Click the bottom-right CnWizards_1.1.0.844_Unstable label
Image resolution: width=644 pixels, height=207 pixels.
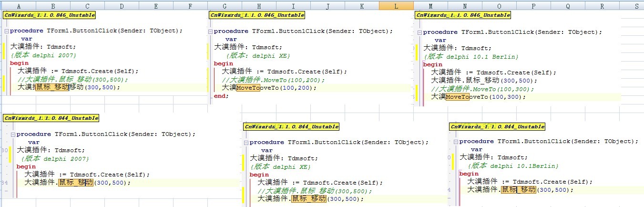498,127
